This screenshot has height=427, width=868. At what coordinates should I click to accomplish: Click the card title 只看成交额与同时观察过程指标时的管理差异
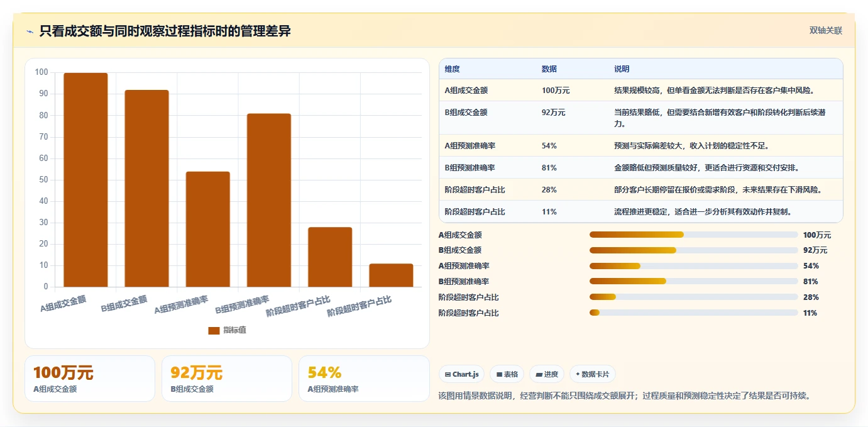165,31
